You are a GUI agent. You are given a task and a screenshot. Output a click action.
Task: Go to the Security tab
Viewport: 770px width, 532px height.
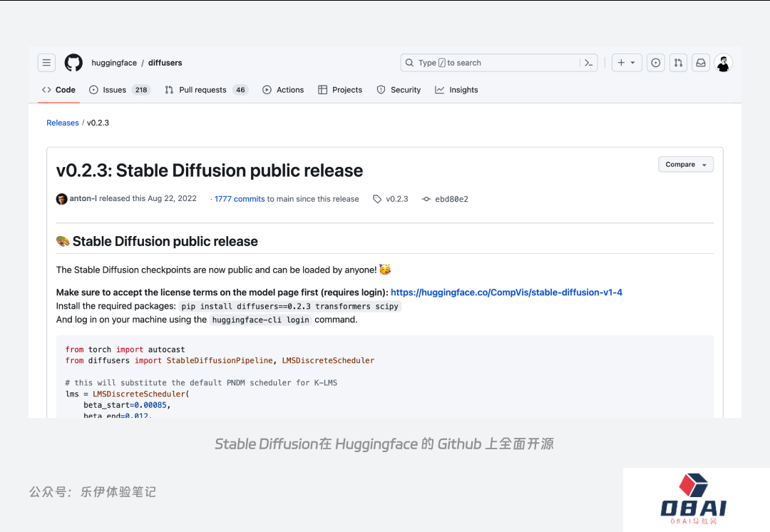[399, 90]
